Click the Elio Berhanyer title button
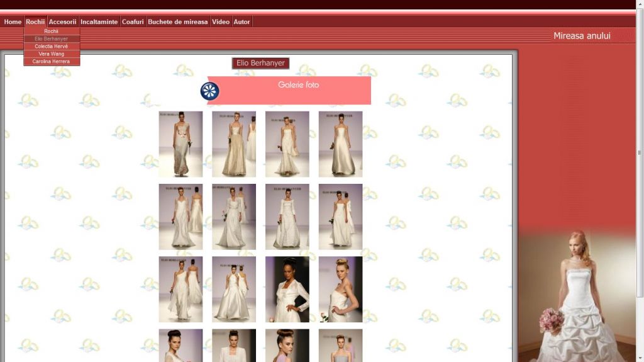644x362 pixels. [260, 64]
